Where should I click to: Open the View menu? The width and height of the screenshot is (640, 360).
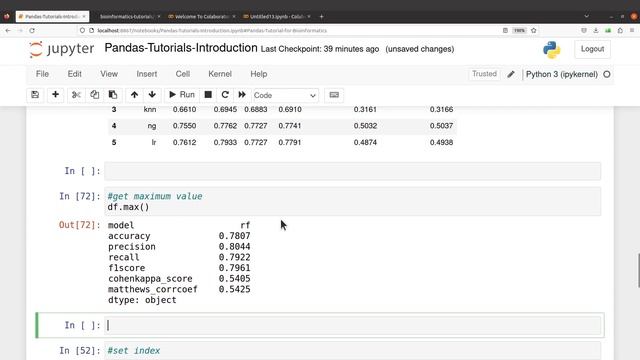(109, 74)
